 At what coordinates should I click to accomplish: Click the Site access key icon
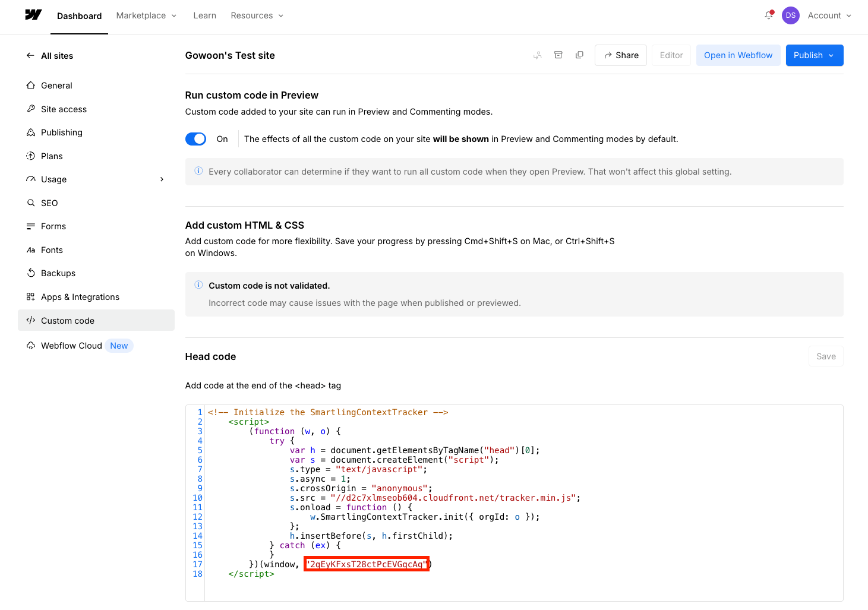pos(31,109)
